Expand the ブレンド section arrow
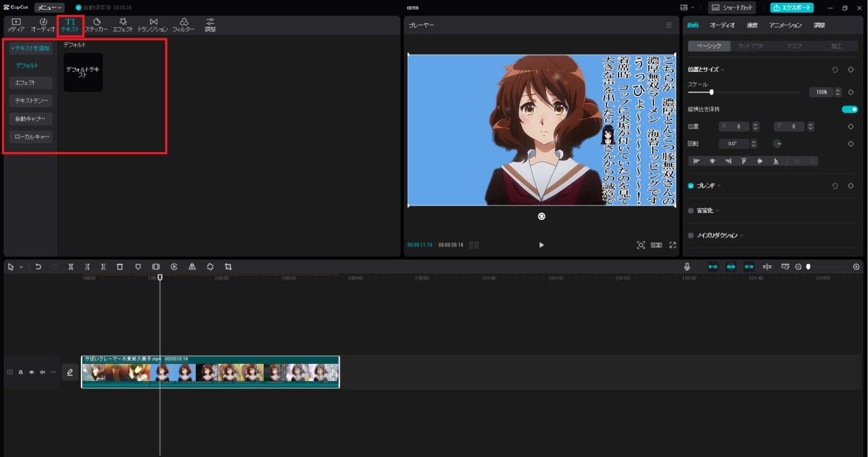The height and width of the screenshot is (457, 868). pos(719,186)
